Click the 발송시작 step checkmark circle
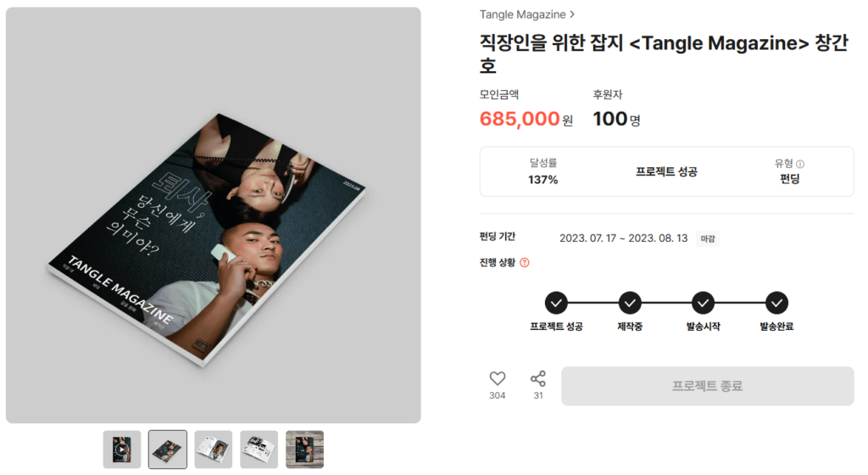 coord(704,303)
